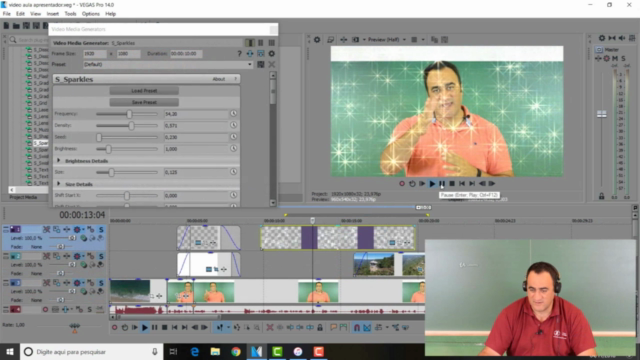Click the About button in S_Sparkles
This screenshot has width=640, height=360.
pyautogui.click(x=219, y=79)
